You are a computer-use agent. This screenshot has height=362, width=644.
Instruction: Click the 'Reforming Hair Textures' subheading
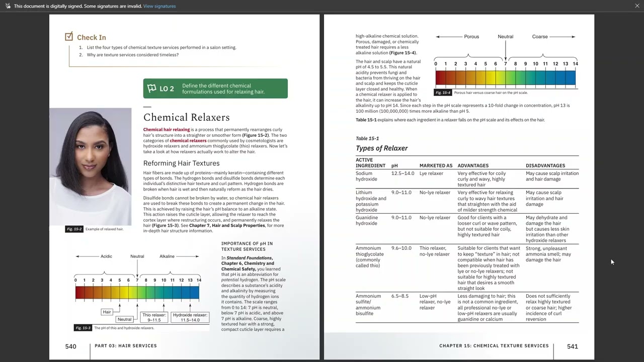point(181,163)
